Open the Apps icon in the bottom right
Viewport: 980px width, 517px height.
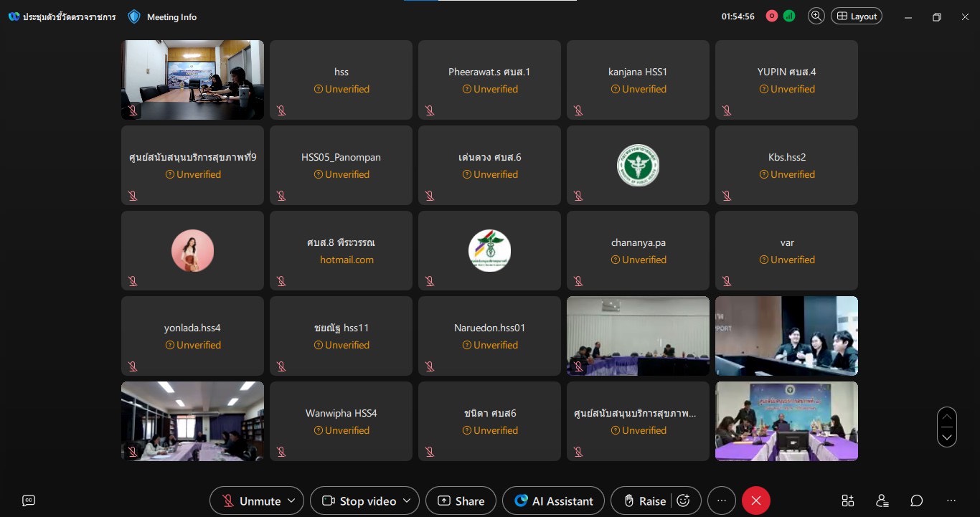pos(848,501)
